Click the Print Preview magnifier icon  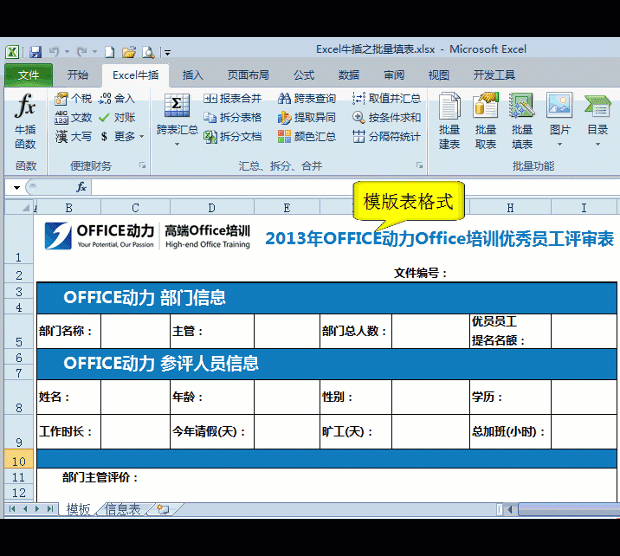tap(148, 52)
